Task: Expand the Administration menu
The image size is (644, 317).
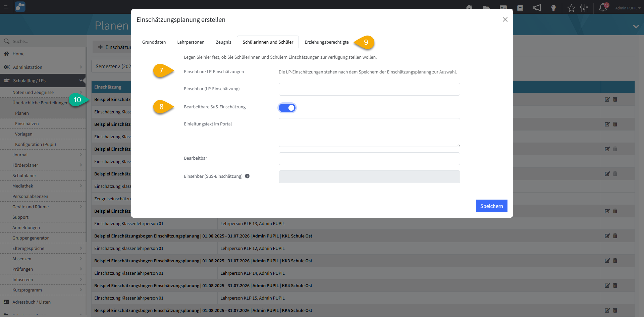Action: point(81,67)
